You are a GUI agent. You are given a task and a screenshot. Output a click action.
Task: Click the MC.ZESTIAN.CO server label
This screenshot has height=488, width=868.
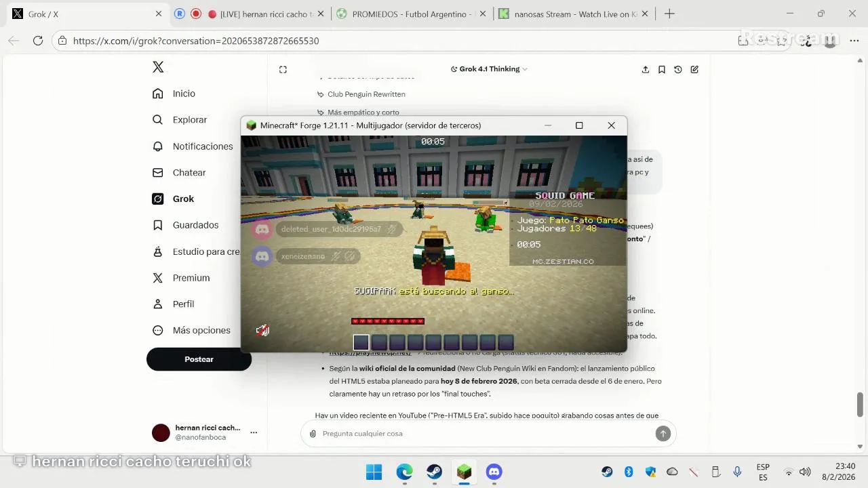point(563,261)
